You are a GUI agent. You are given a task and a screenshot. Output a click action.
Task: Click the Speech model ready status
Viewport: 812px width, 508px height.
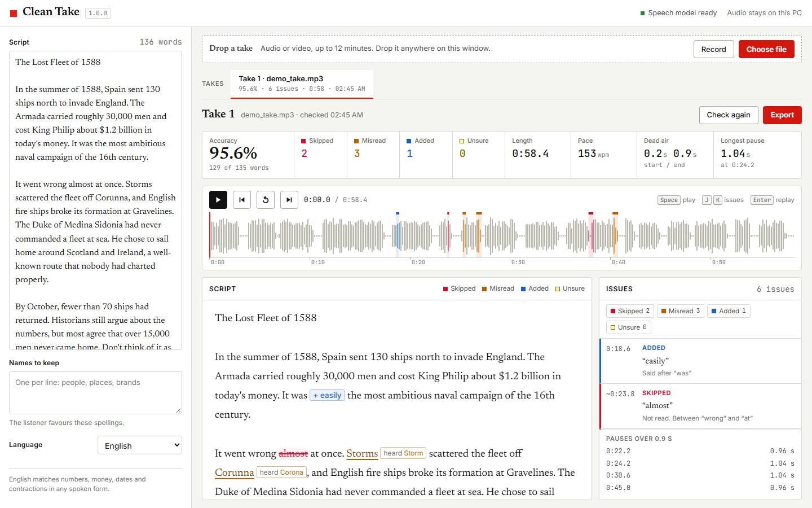click(x=679, y=13)
